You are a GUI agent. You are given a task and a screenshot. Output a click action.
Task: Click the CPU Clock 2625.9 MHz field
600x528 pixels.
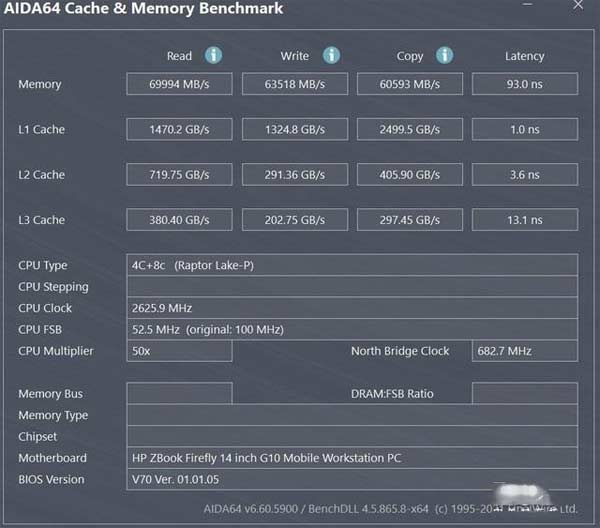pos(352,308)
